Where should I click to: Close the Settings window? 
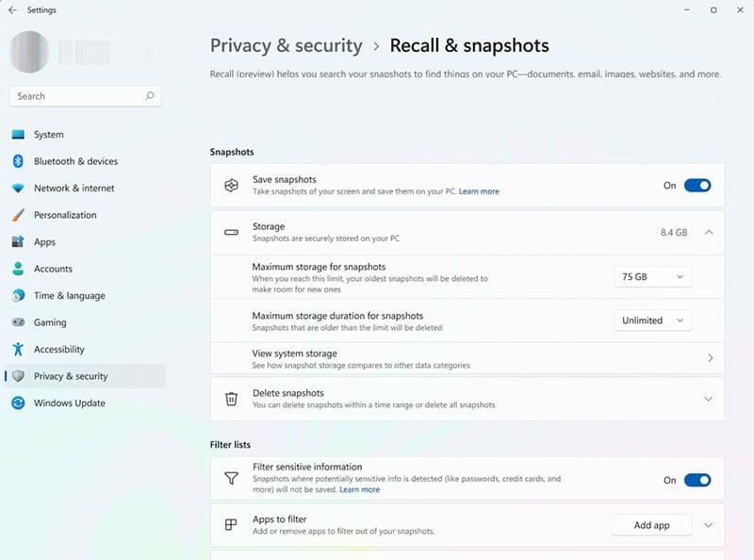click(740, 10)
